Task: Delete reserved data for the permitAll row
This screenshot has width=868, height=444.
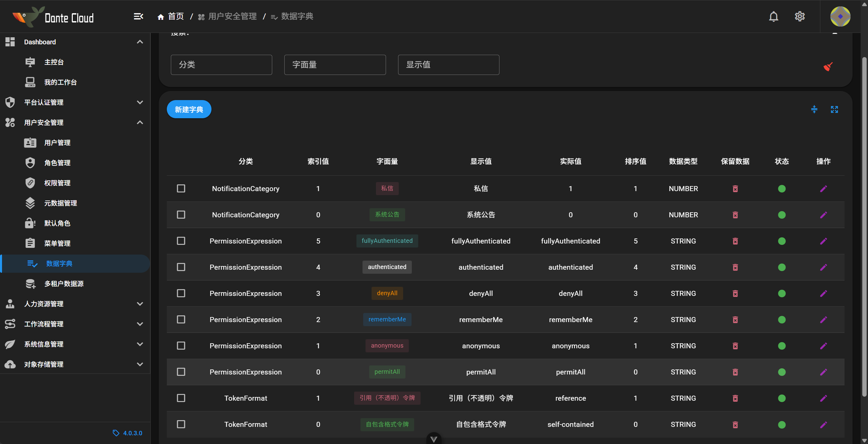Action: tap(735, 372)
